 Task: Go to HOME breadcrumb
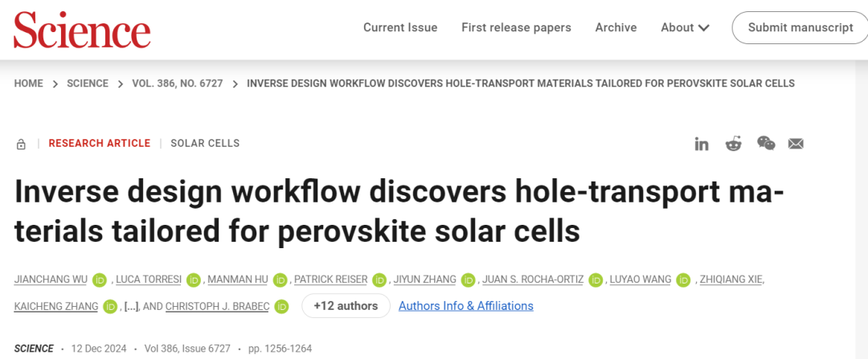(28, 84)
